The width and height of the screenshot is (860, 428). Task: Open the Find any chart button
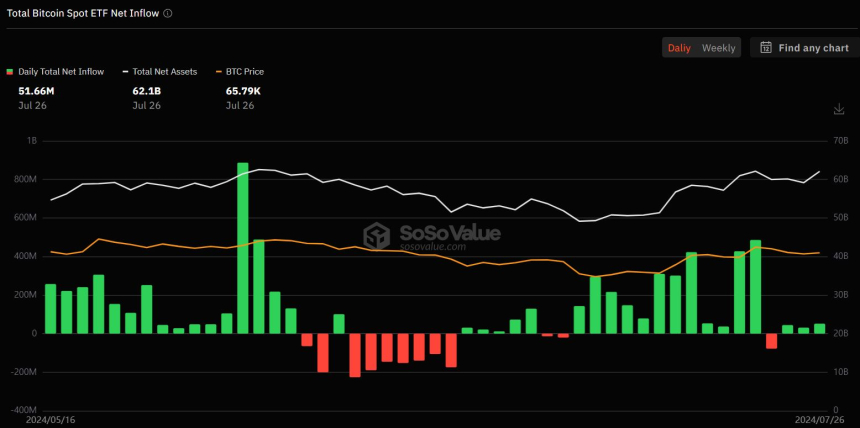804,48
